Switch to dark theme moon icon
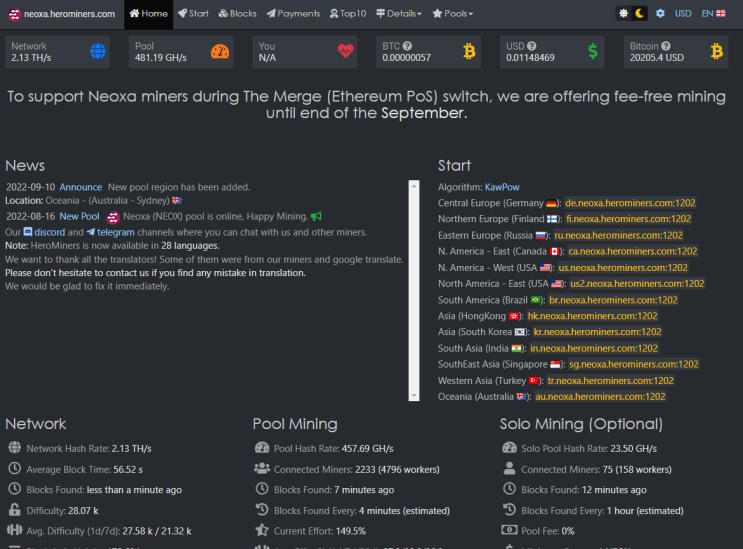This screenshot has width=743, height=549. pyautogui.click(x=639, y=14)
